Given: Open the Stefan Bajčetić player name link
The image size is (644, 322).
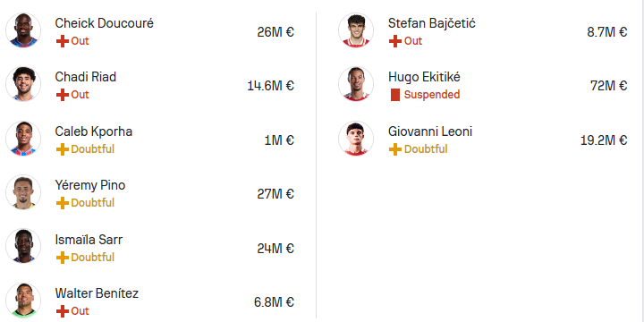Looking at the screenshot, I should [x=432, y=23].
